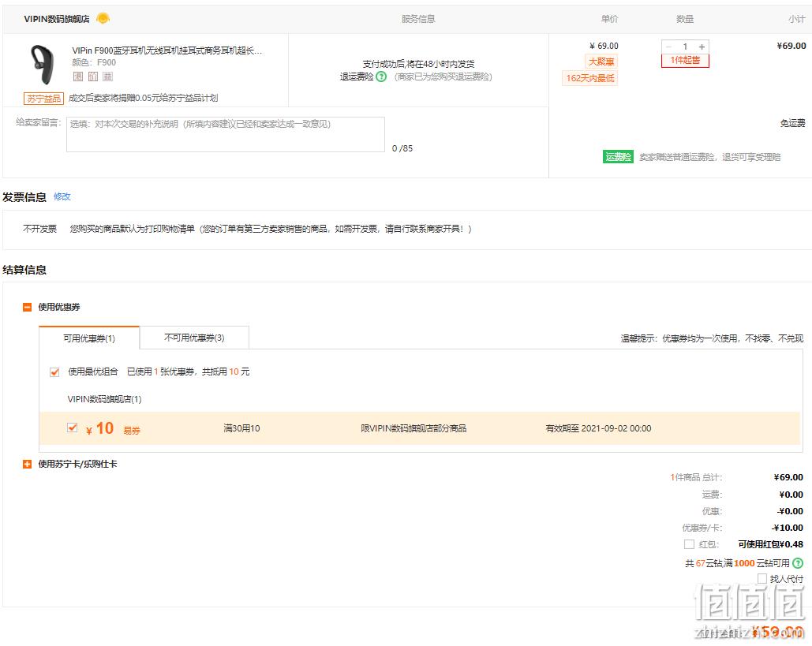Collapse the 使用优惠券 section
The image size is (812, 646).
point(28,307)
